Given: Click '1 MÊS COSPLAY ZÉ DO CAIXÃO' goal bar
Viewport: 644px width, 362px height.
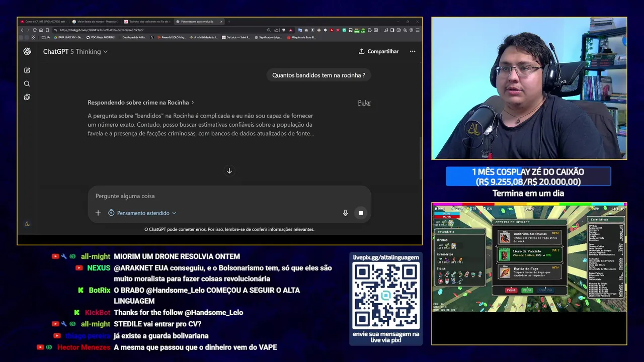Looking at the screenshot, I should [528, 176].
